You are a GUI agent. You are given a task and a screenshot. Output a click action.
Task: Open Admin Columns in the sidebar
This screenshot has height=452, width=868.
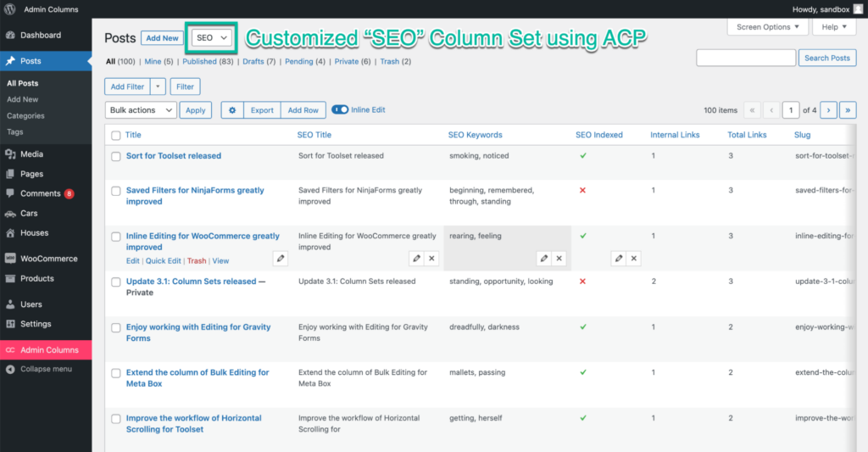46,350
